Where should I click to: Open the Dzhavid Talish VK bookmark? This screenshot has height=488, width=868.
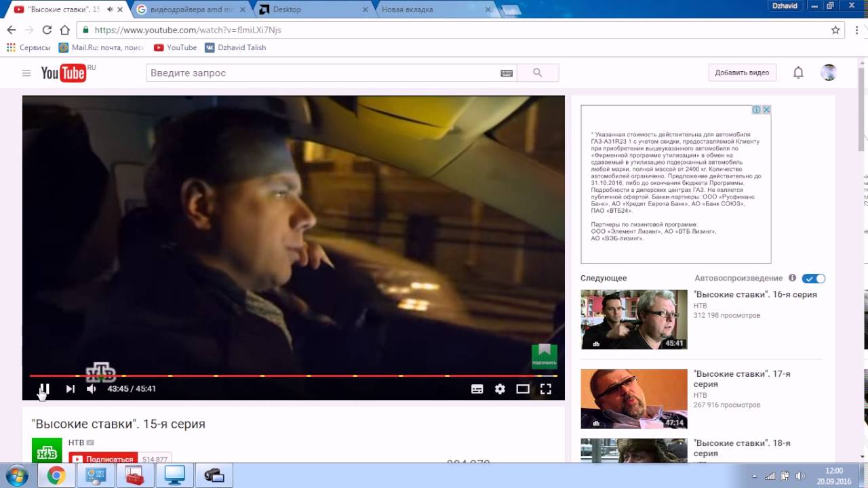(236, 47)
